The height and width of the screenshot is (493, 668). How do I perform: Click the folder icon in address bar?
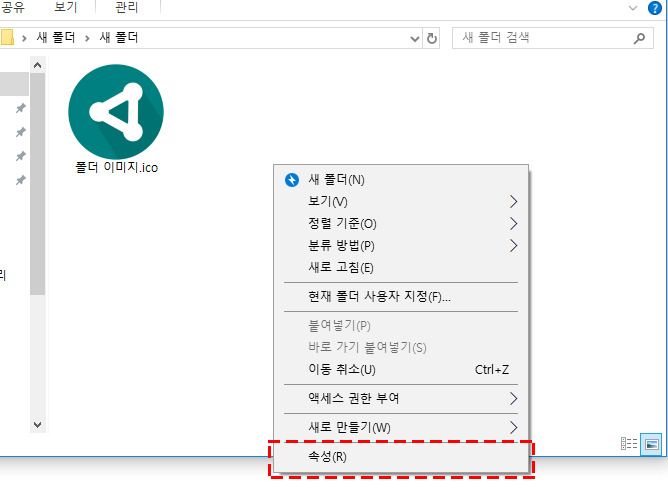pyautogui.click(x=7, y=37)
